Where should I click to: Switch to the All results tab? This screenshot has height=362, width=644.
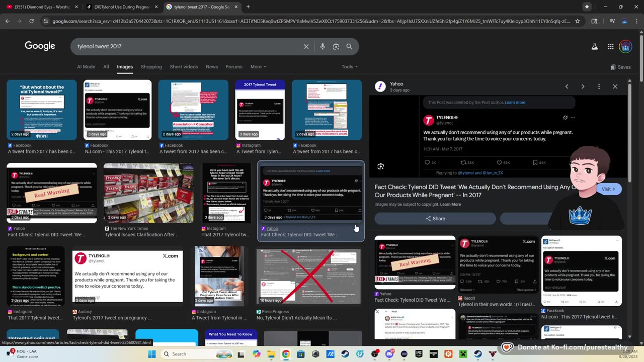106,67
